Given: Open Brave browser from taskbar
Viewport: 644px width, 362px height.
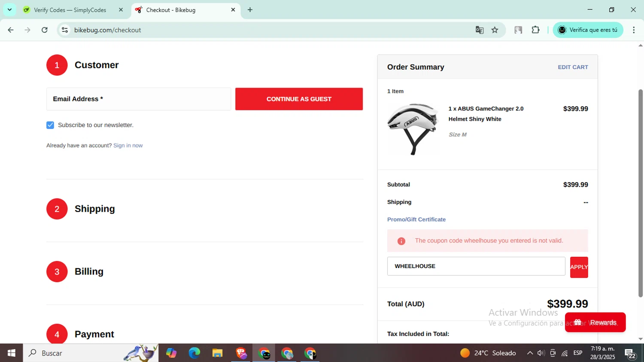Looking at the screenshot, I should click(x=241, y=353).
